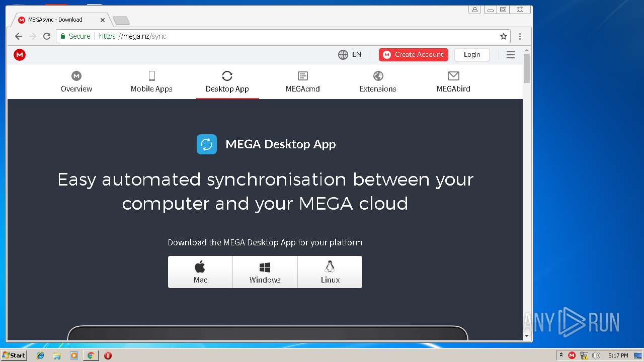This screenshot has width=644, height=362.
Task: Click the Chrome user profile icon
Action: coord(475,10)
